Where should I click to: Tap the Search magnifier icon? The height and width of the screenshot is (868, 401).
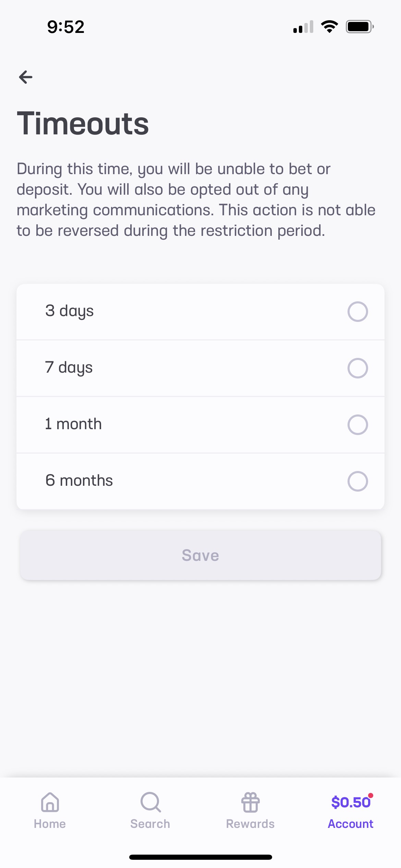pyautogui.click(x=150, y=802)
